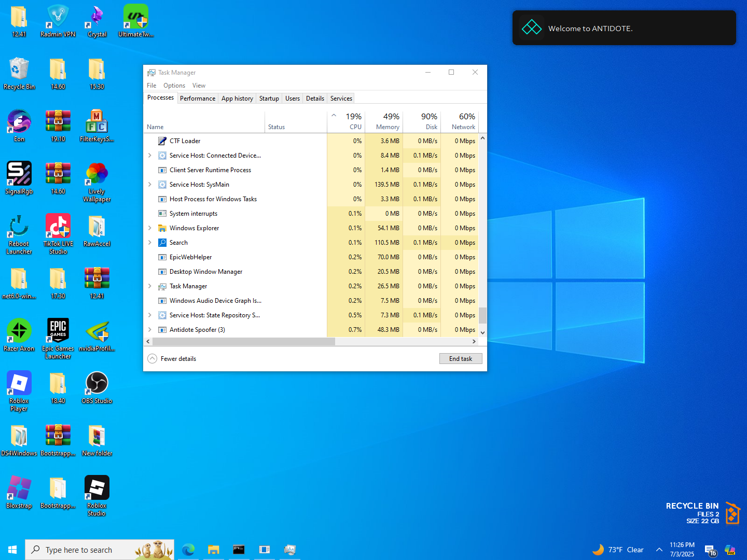Open File Explorer from the taskbar

pos(213,550)
